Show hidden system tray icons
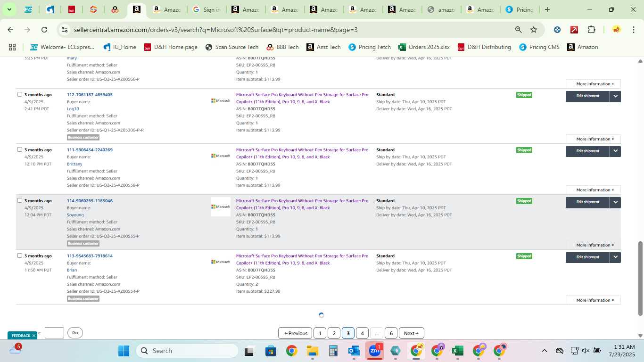Image resolution: width=644 pixels, height=362 pixels. (x=544, y=351)
